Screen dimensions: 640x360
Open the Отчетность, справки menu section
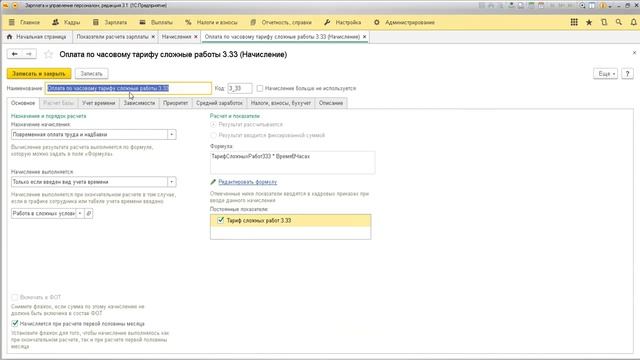[287, 22]
